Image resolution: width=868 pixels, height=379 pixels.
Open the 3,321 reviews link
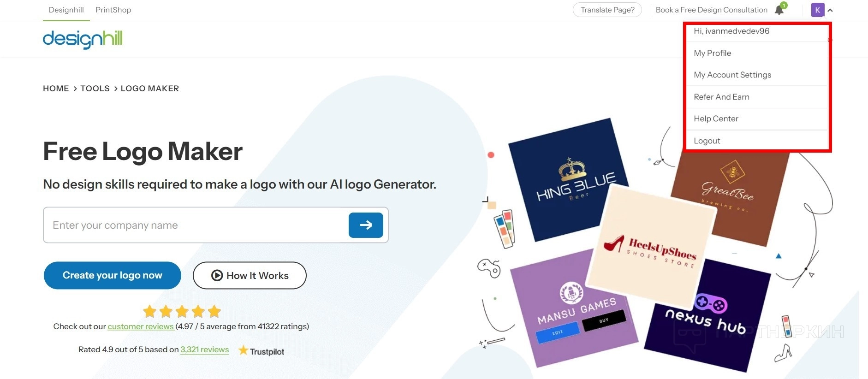click(x=204, y=349)
